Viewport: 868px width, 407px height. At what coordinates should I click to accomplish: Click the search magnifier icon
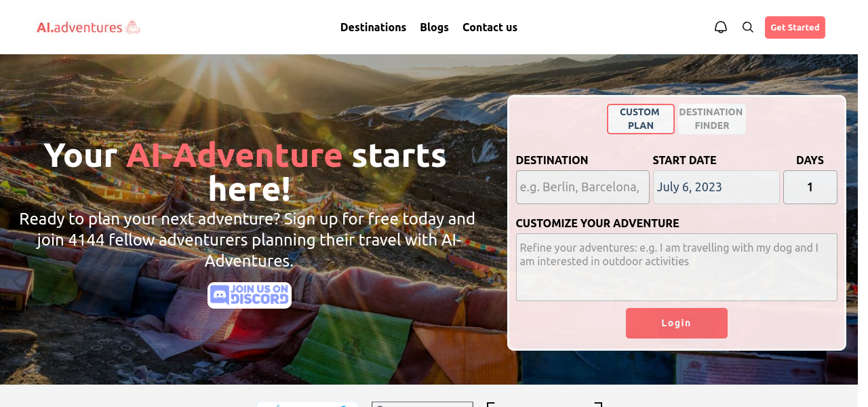pos(748,27)
